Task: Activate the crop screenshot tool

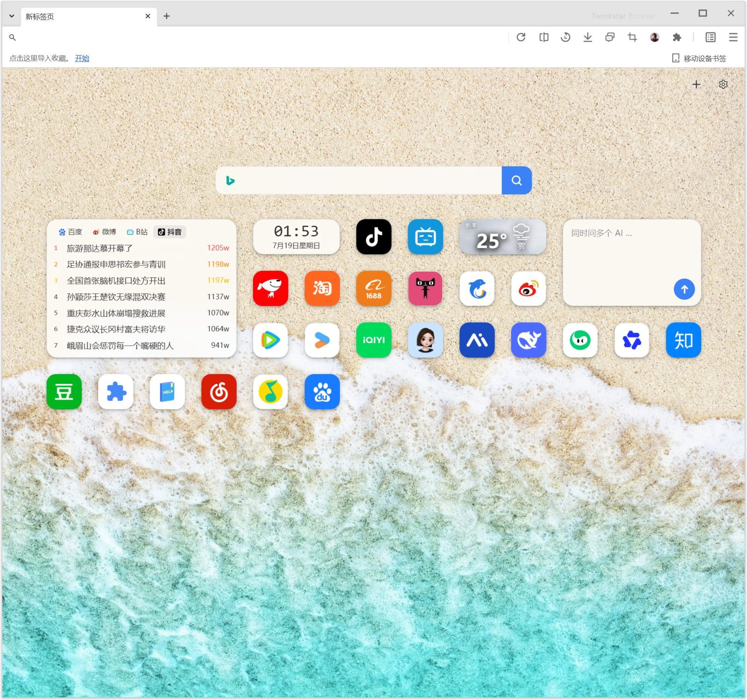Action: tap(632, 37)
